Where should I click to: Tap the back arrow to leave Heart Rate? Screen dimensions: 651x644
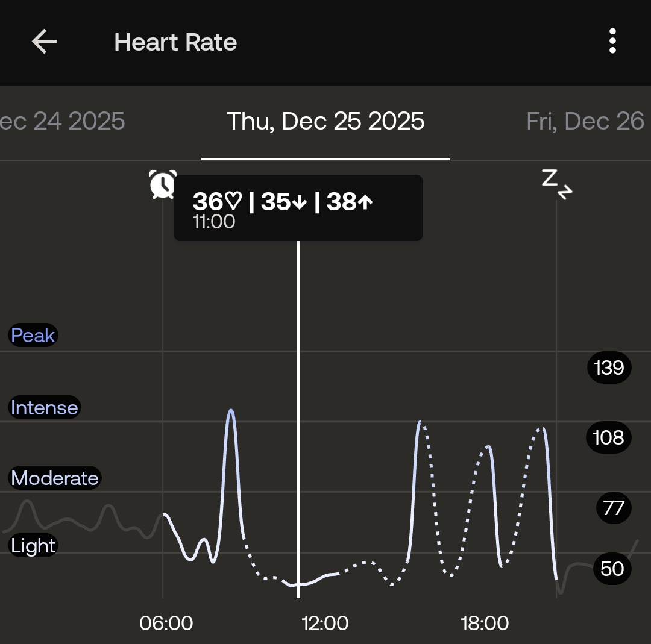click(x=43, y=41)
